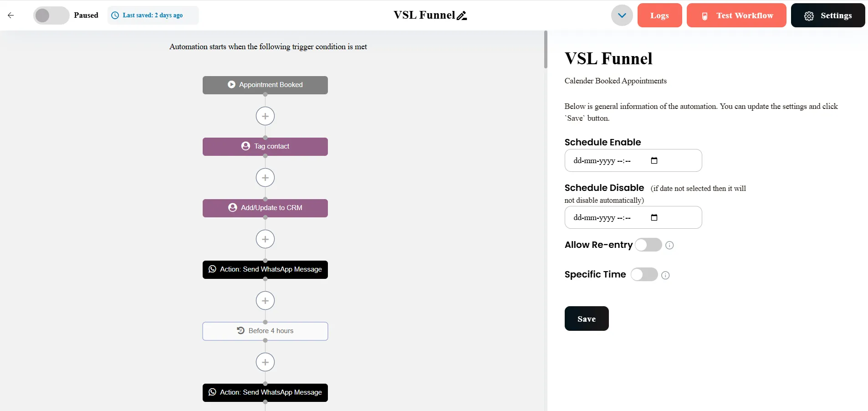Click info icon beside Specific Time
Screen dimensions: 868x411
[665, 275]
